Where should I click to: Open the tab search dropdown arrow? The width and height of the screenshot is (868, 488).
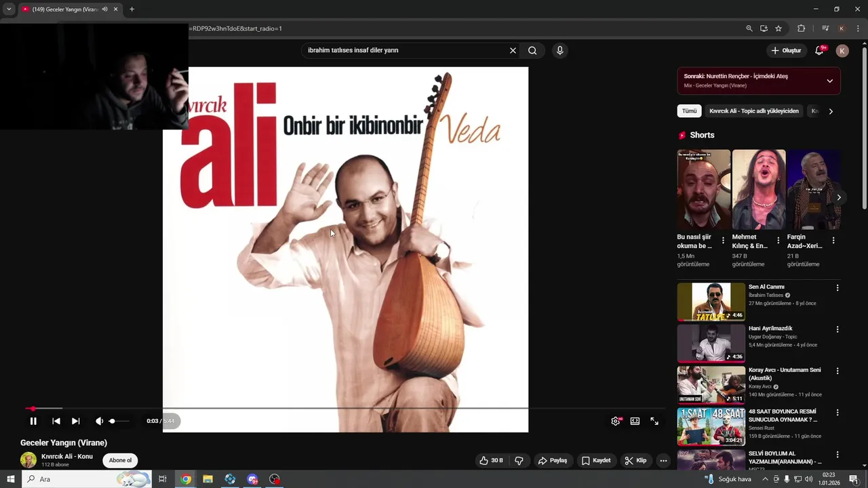pyautogui.click(x=9, y=9)
